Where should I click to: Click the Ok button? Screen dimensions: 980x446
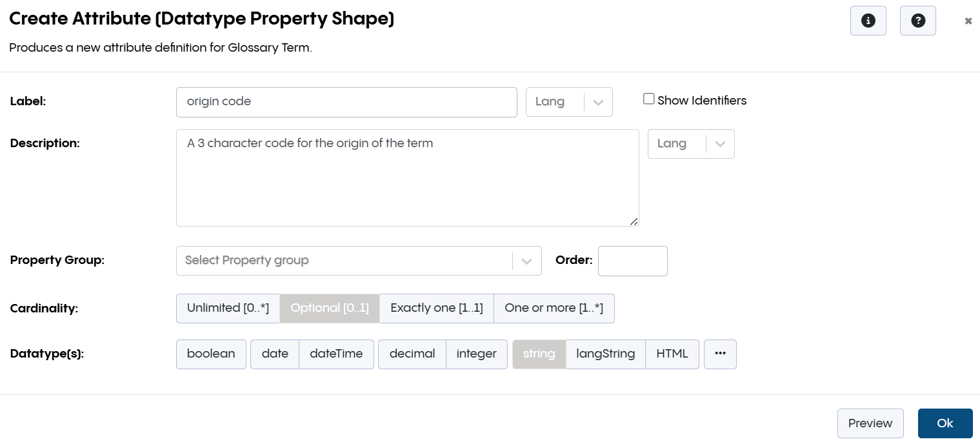coord(945,423)
